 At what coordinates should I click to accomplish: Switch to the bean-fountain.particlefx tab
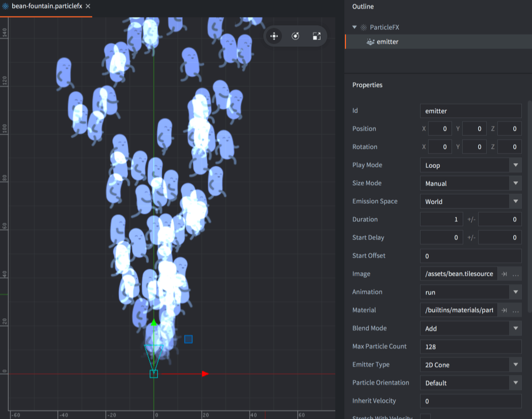point(46,6)
